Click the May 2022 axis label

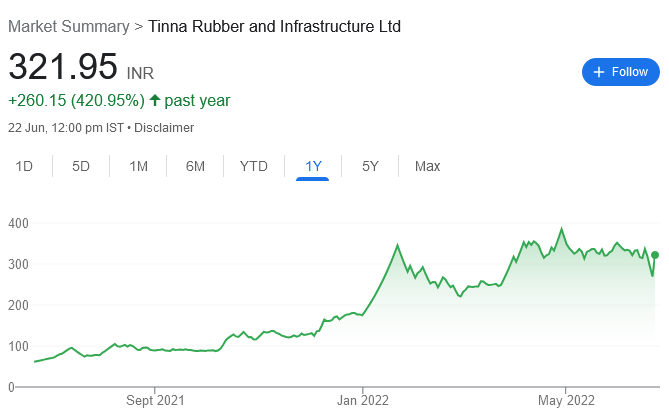(565, 400)
